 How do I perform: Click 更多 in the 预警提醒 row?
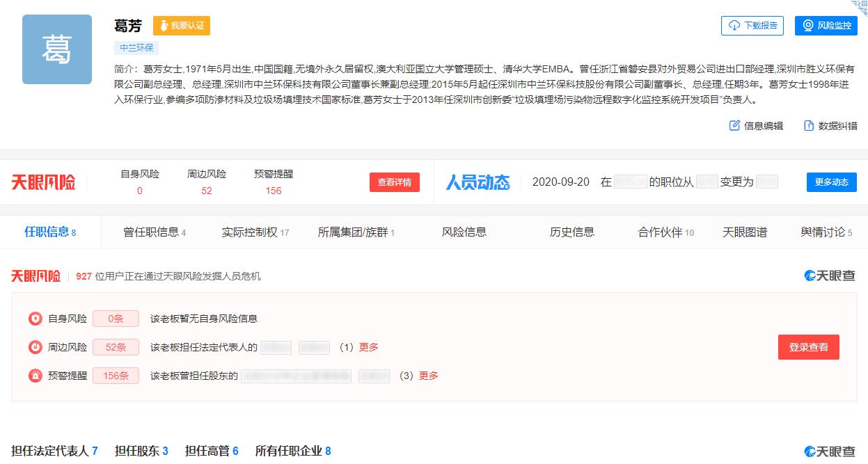(x=429, y=376)
